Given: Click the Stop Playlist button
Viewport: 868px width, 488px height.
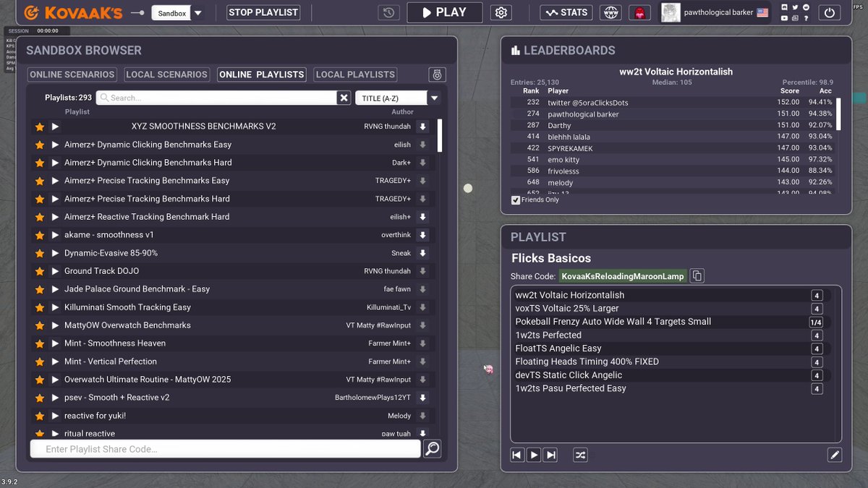Looking at the screenshot, I should click(x=263, y=12).
